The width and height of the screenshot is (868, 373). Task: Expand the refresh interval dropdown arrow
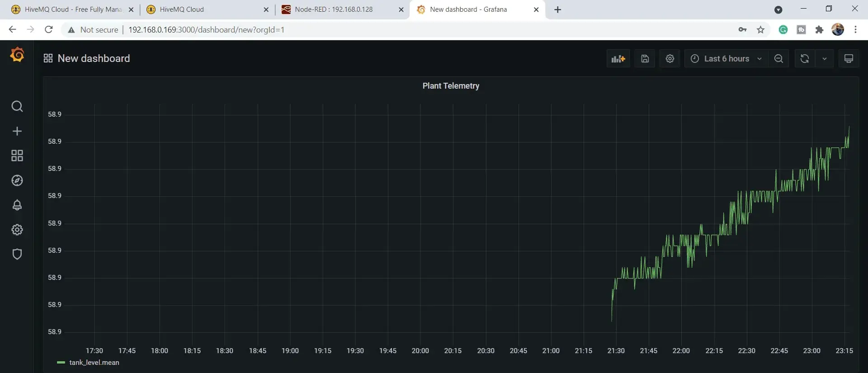coord(825,59)
